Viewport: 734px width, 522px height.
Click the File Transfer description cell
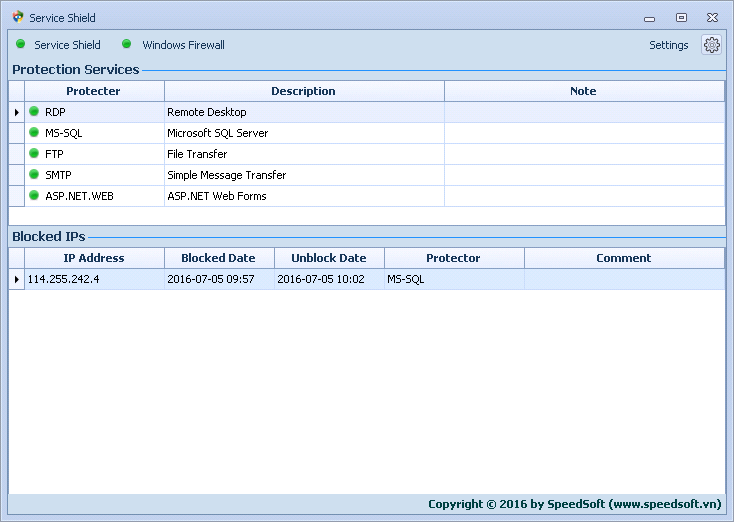(x=304, y=154)
